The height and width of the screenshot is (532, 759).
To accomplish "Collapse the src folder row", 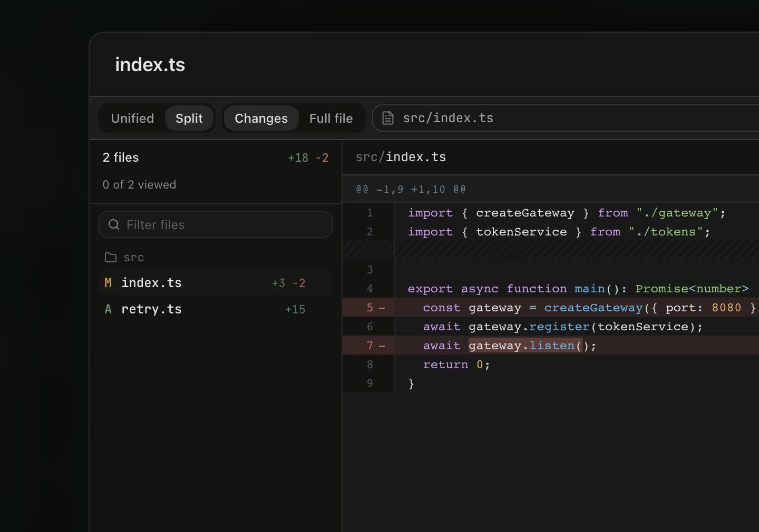I will [216, 258].
